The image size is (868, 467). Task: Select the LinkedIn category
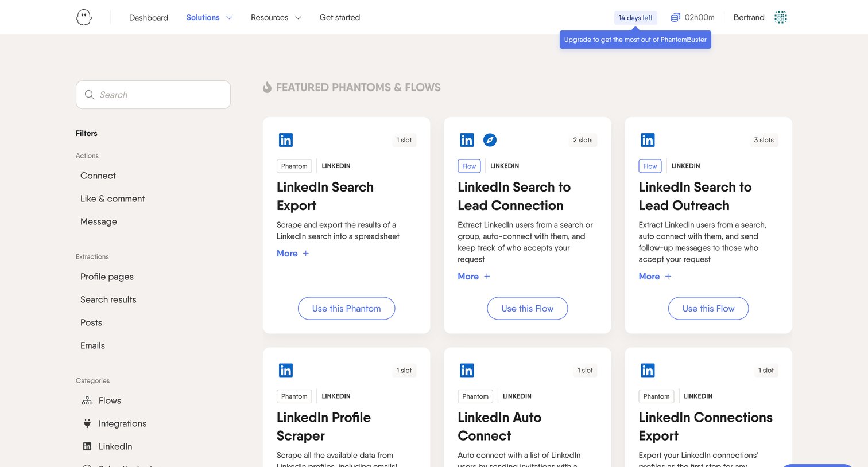pos(115,446)
